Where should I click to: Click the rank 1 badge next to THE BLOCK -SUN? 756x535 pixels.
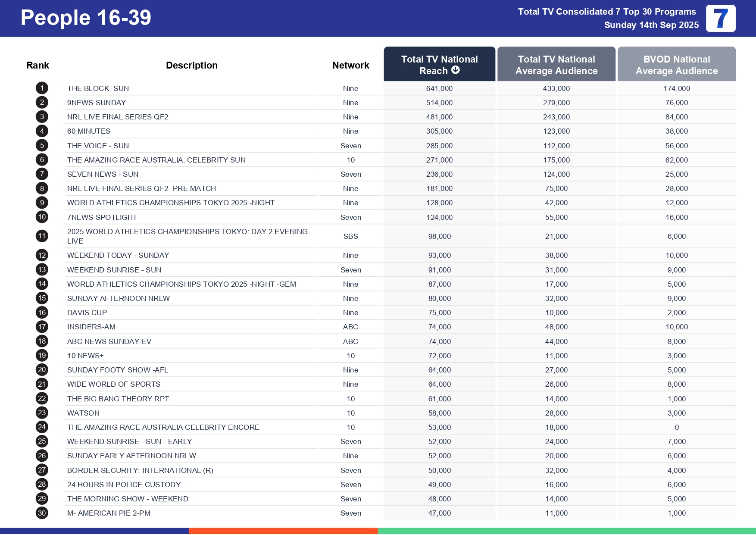[x=41, y=88]
